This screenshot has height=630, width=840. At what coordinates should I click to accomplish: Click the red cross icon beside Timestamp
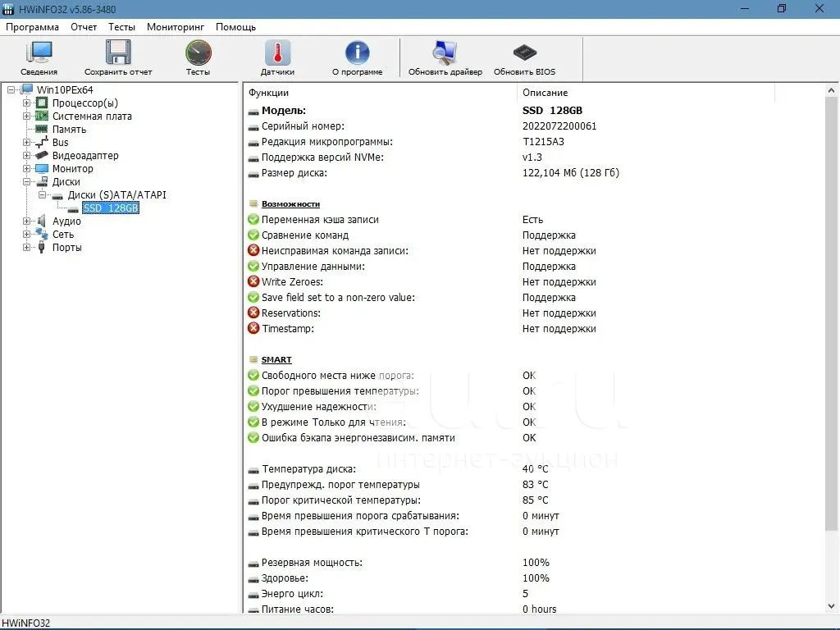(x=253, y=328)
